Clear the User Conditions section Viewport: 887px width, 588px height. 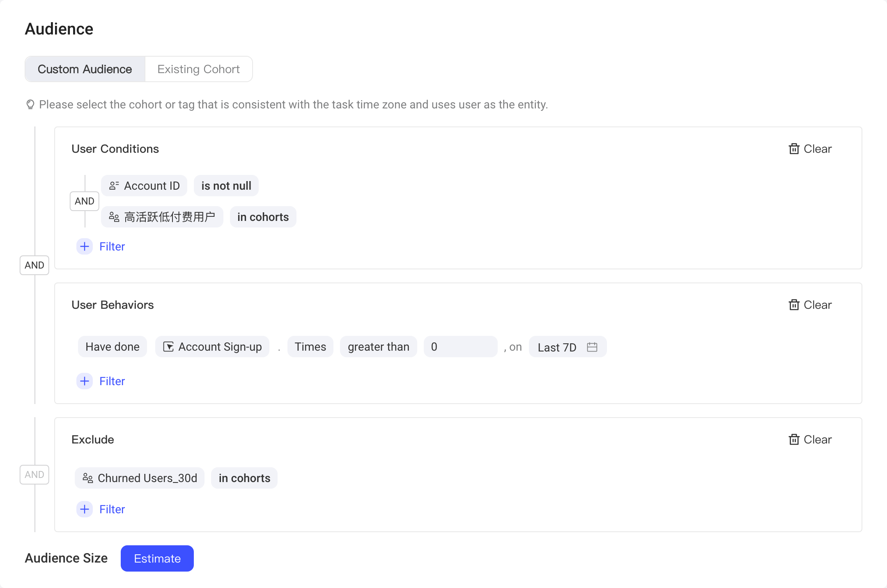pyautogui.click(x=810, y=149)
